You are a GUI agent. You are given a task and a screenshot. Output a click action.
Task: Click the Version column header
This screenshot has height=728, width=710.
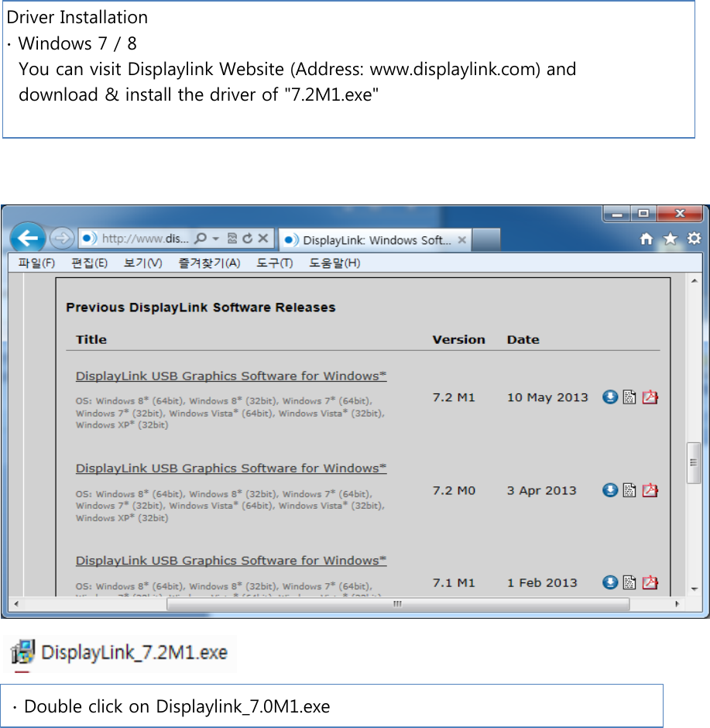click(x=458, y=340)
